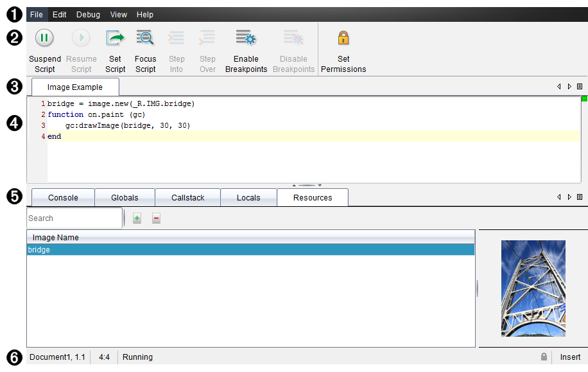The height and width of the screenshot is (372, 588).
Task: Select the Image Example script tab
Action: tap(74, 87)
